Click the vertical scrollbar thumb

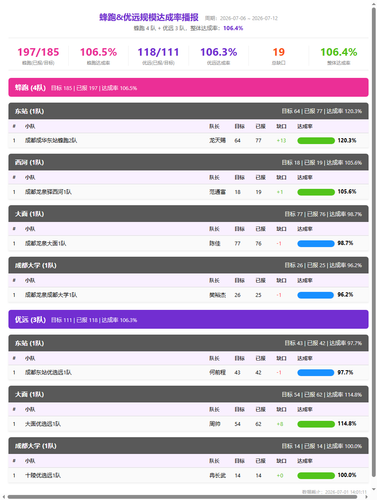click(374, 242)
